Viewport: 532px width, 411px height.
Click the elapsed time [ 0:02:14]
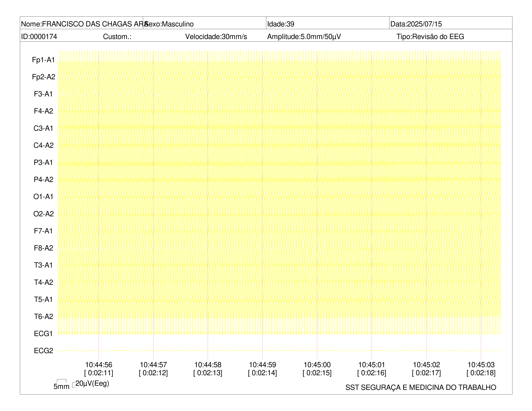coord(262,373)
